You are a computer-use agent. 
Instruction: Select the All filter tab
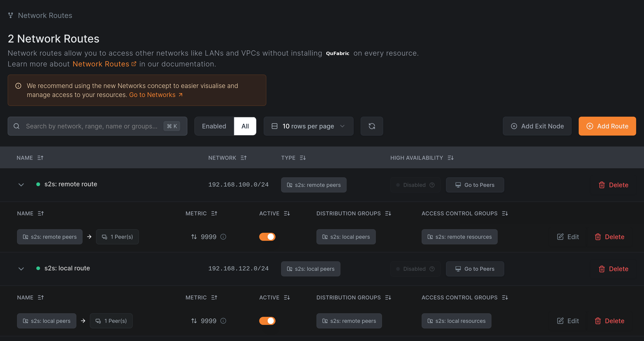(245, 126)
